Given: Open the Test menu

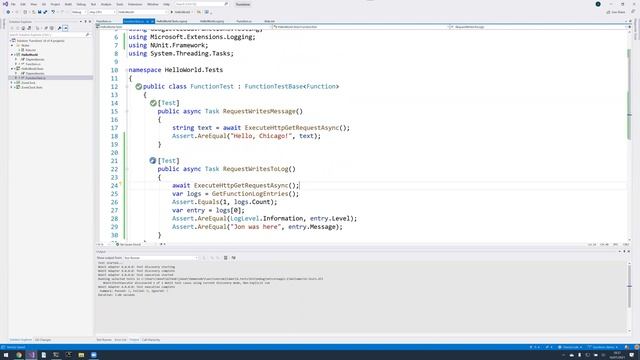Looking at the screenshot, I should coord(93,4).
